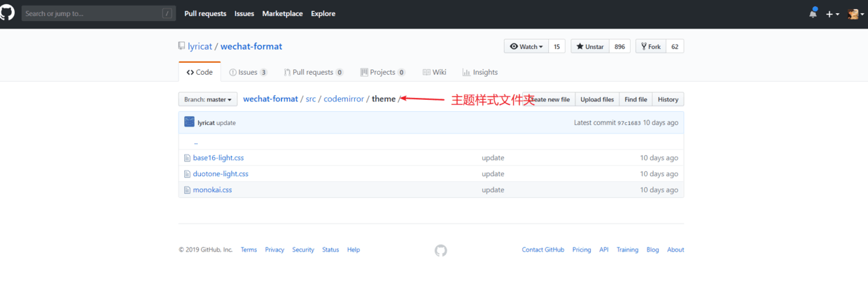View the 15 watchers count
This screenshot has width=868, height=304.
(x=557, y=46)
